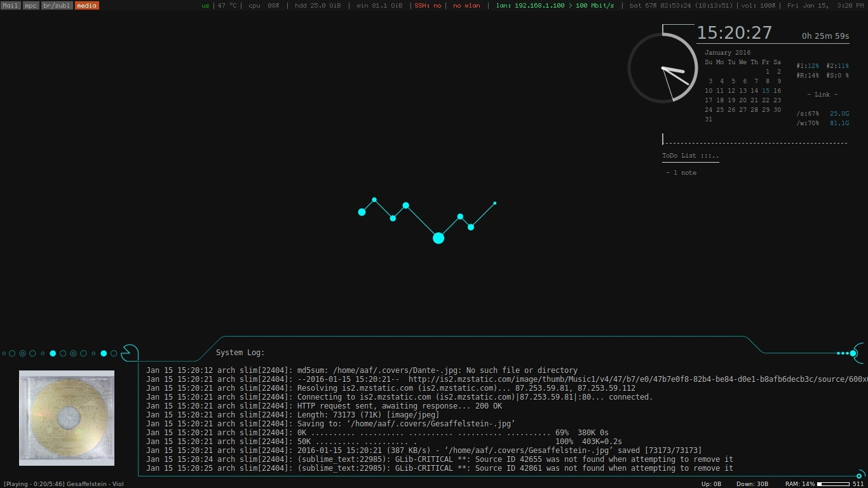The height and width of the screenshot is (488, 868).
Task: Click the hdd 25.0 GiB status entry
Action: pyautogui.click(x=318, y=5)
